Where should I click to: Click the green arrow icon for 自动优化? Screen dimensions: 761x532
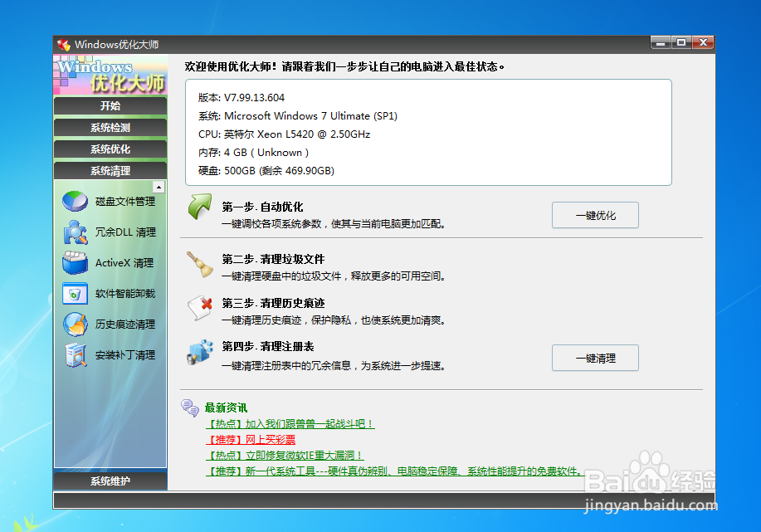pyautogui.click(x=199, y=207)
